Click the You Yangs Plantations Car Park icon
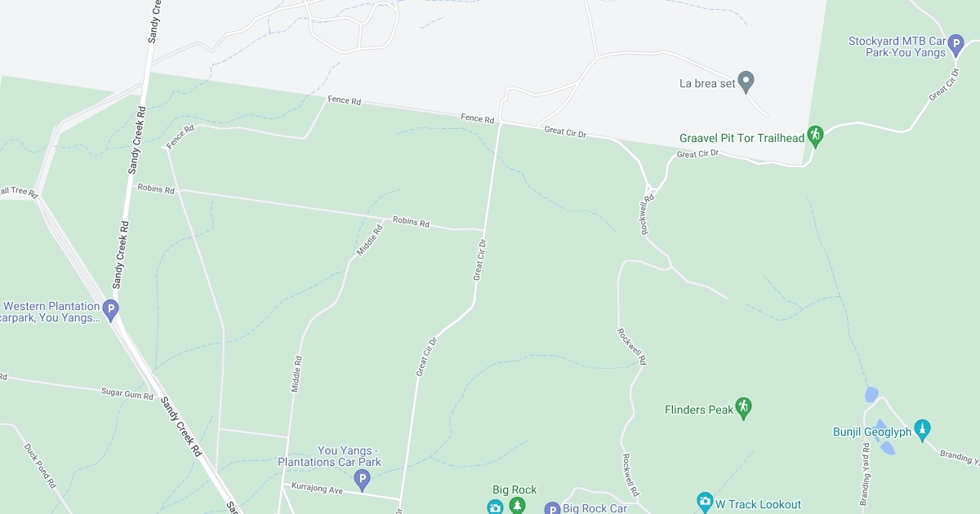This screenshot has height=514, width=980. tap(363, 481)
